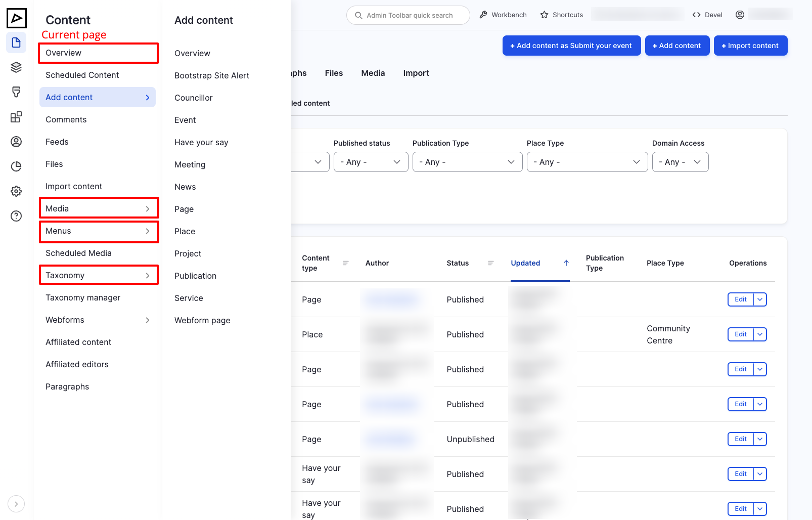Select the Appearance paintbrush icon
This screenshot has width=812, height=520.
16,92
